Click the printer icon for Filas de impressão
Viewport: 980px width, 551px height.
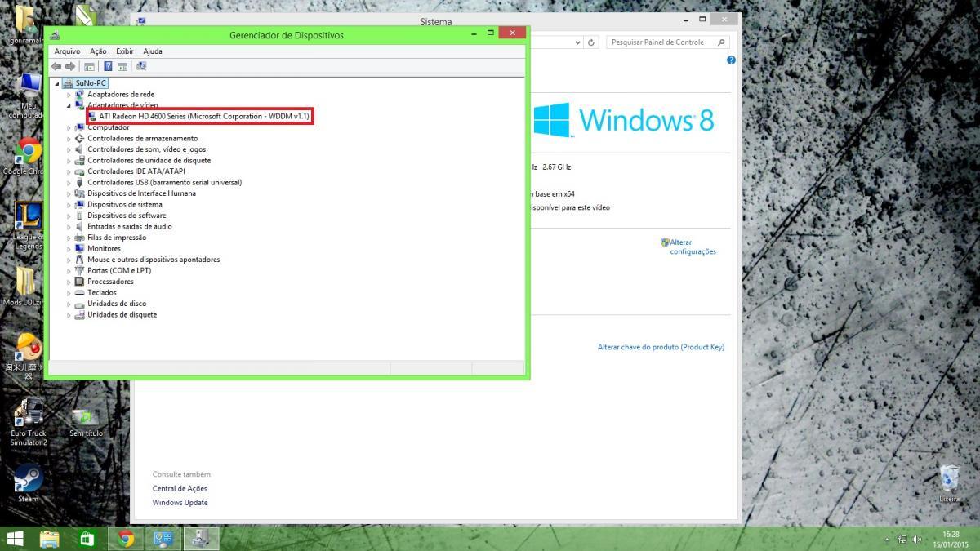point(79,238)
